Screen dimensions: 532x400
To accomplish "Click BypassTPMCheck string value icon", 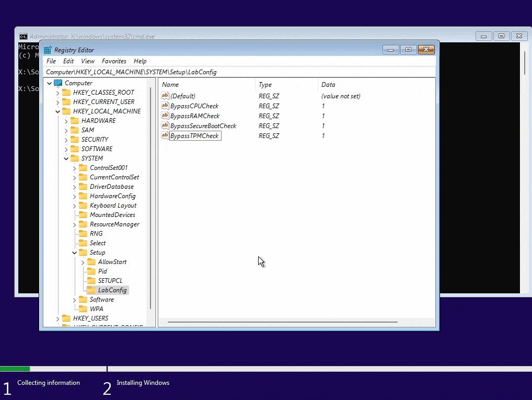I will click(165, 135).
